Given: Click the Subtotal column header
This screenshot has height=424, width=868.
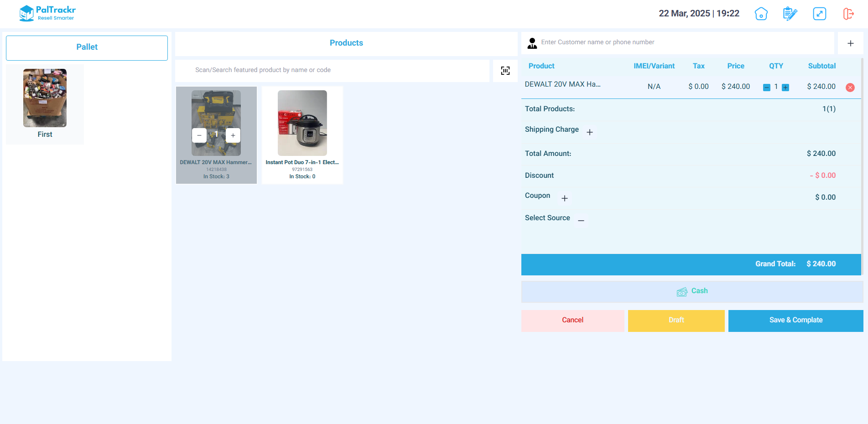Looking at the screenshot, I should pos(822,66).
